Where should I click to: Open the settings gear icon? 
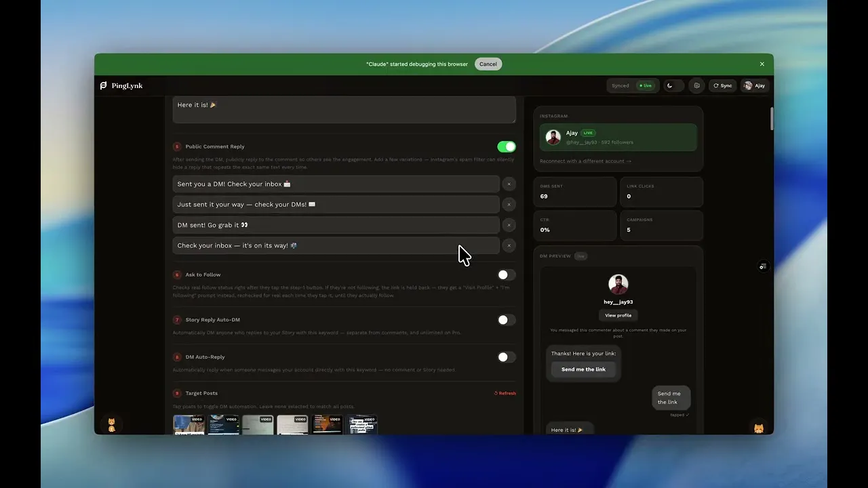(696, 86)
